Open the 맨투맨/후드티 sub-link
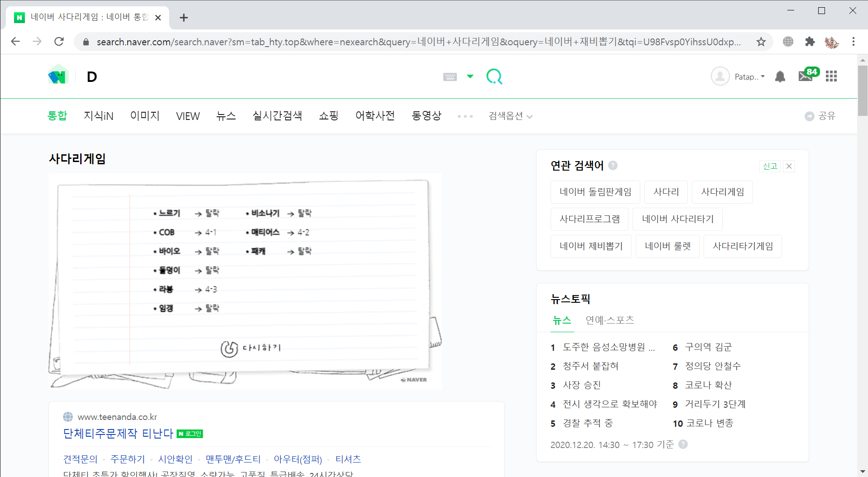The height and width of the screenshot is (477, 868). [233, 459]
